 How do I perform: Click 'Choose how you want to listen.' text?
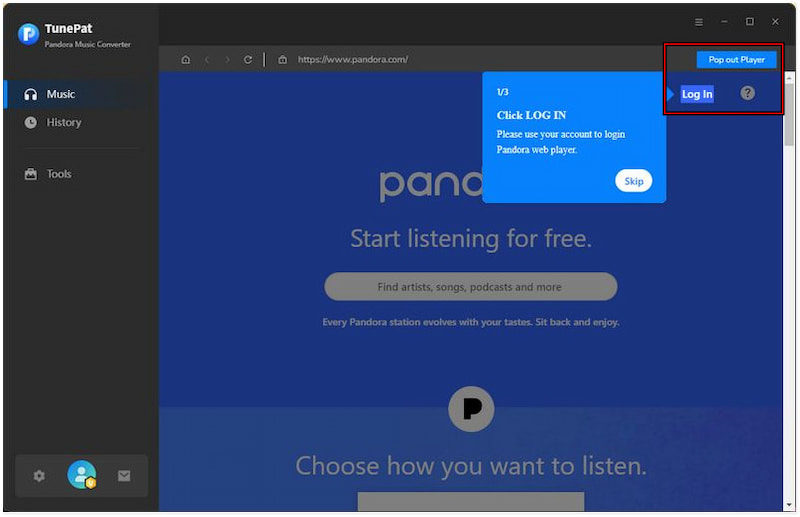pyautogui.click(x=471, y=466)
